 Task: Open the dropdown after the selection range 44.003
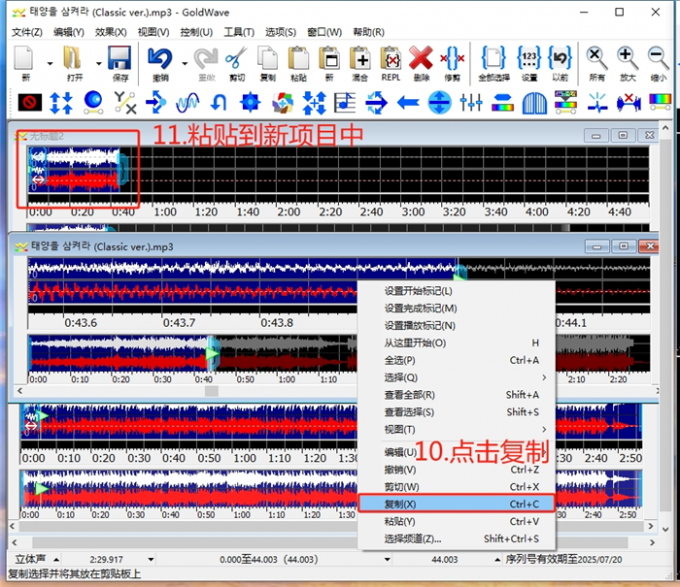pos(387,559)
